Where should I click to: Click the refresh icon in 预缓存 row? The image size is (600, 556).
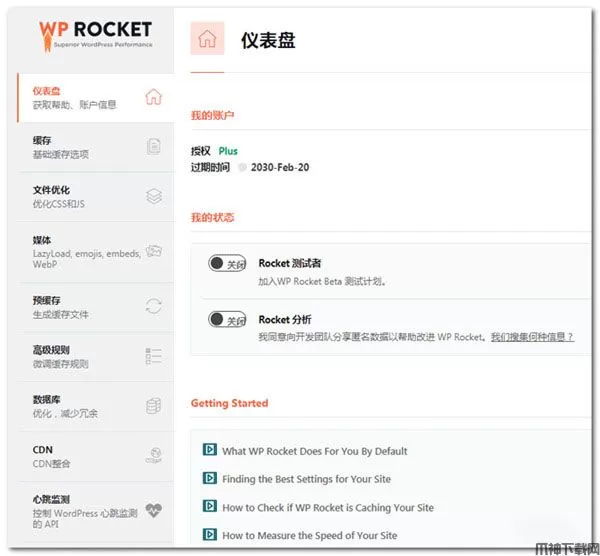[x=154, y=306]
